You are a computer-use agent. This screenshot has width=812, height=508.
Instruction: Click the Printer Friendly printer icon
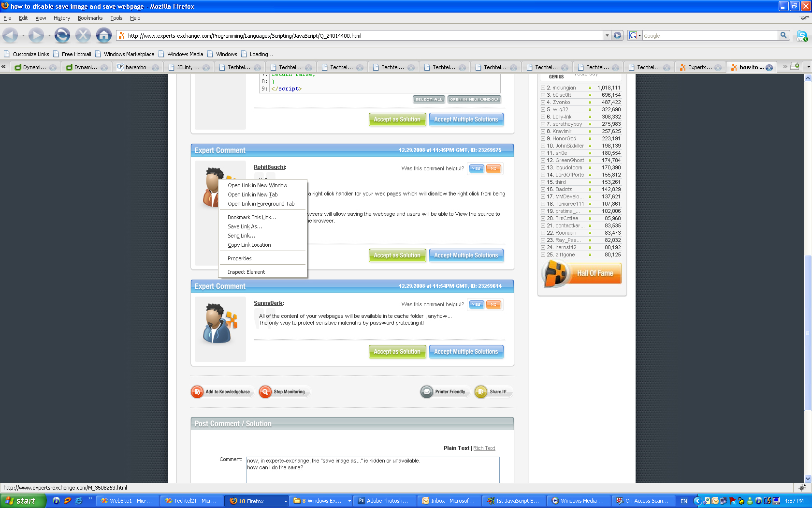click(x=427, y=391)
